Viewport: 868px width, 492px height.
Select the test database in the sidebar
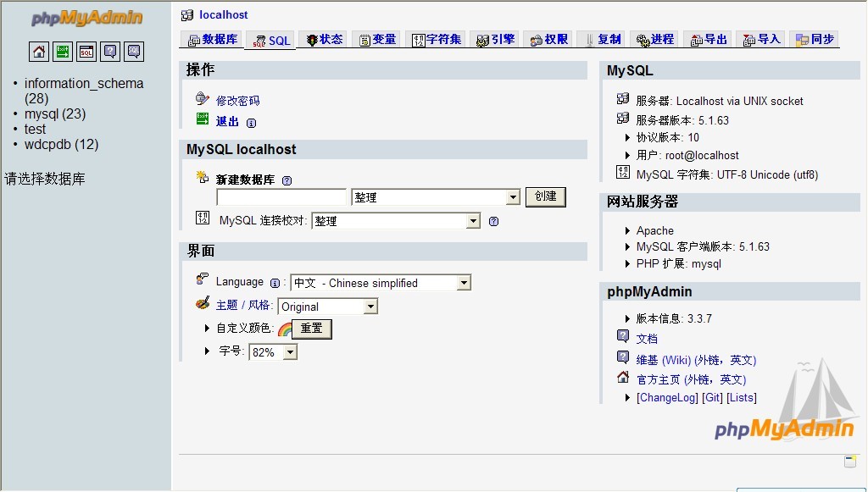click(x=35, y=130)
